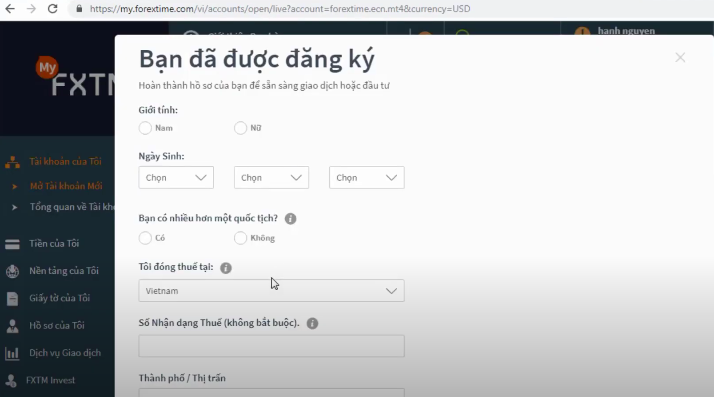Open FXTM Invest menu item
Screen dimensions: 714x397
click(50, 380)
